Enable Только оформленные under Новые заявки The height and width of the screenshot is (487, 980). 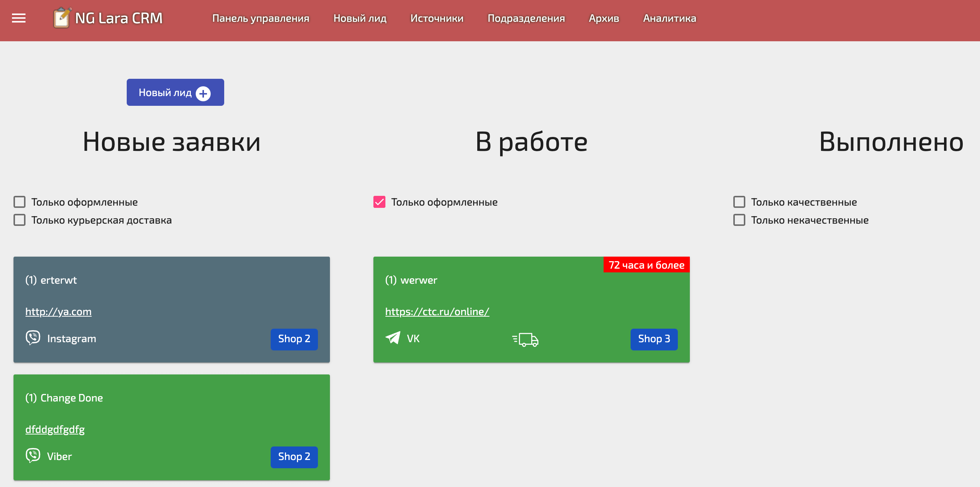coord(19,202)
